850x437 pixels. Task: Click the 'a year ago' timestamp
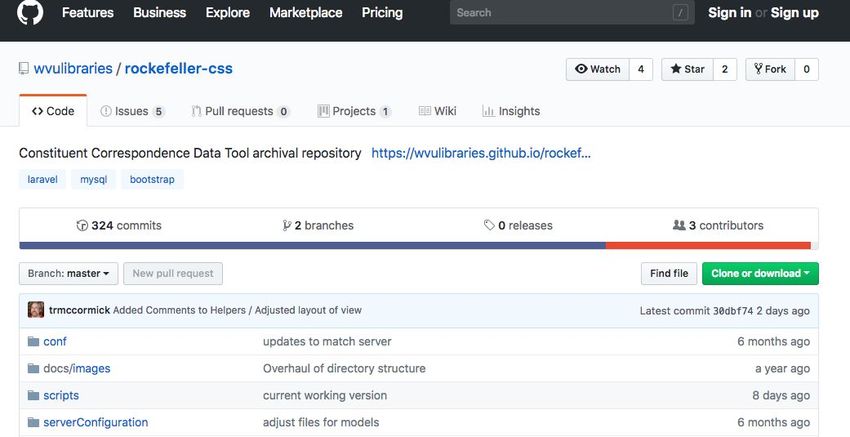783,369
